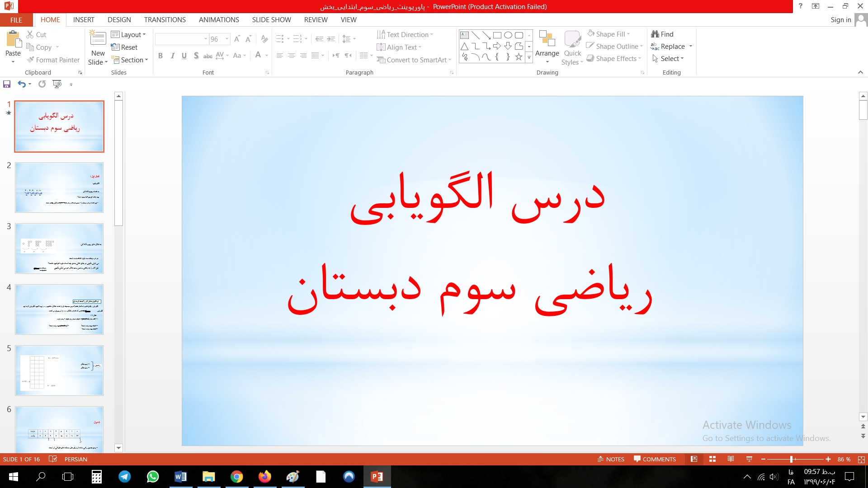Screen dimensions: 868x488
Task: Start slide show from status bar icon
Action: (749, 459)
